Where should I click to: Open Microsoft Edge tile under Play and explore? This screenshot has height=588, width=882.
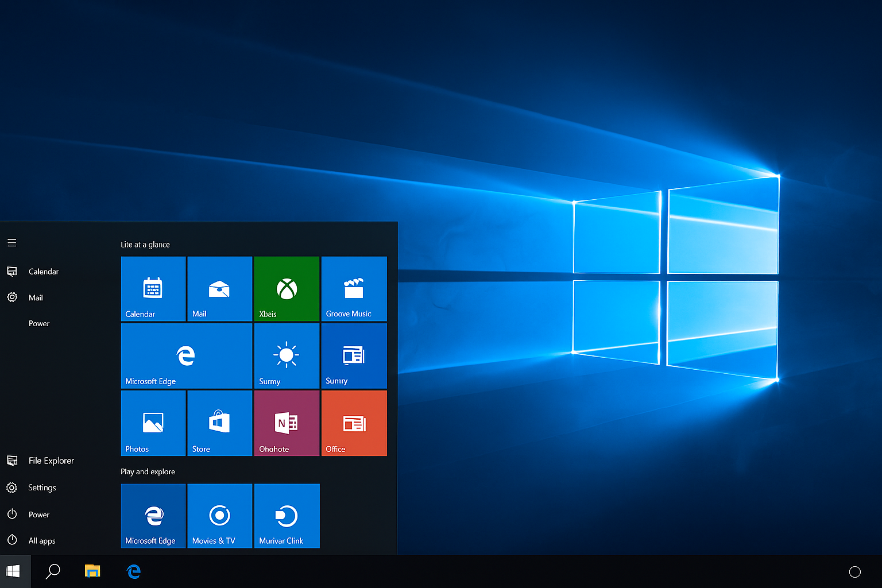[153, 516]
